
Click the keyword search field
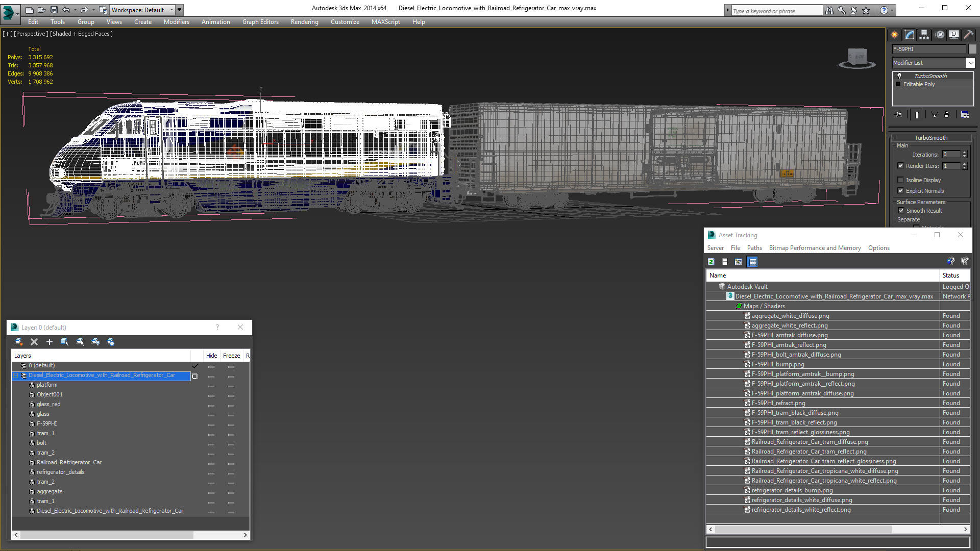[776, 11]
